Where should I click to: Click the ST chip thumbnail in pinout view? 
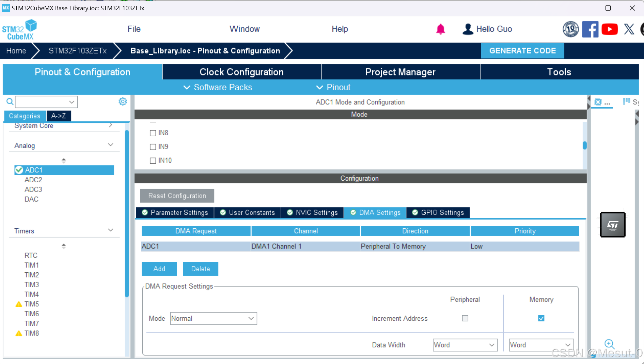[613, 225]
